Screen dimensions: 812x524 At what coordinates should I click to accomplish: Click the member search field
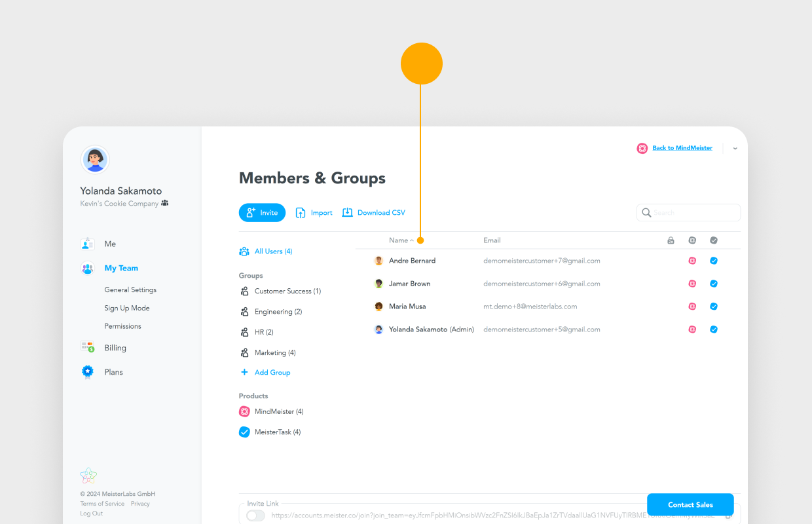688,213
